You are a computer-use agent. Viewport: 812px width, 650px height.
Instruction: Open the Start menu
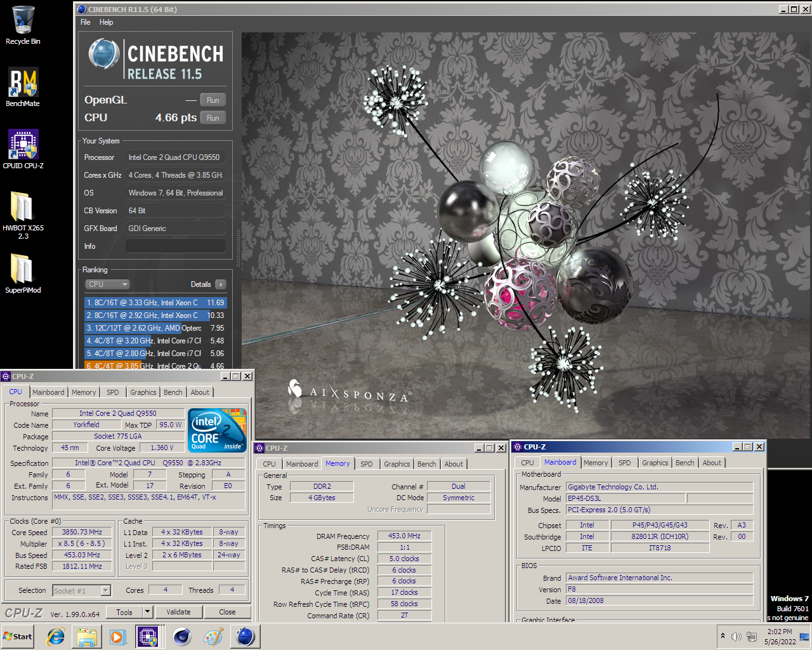coord(18,637)
